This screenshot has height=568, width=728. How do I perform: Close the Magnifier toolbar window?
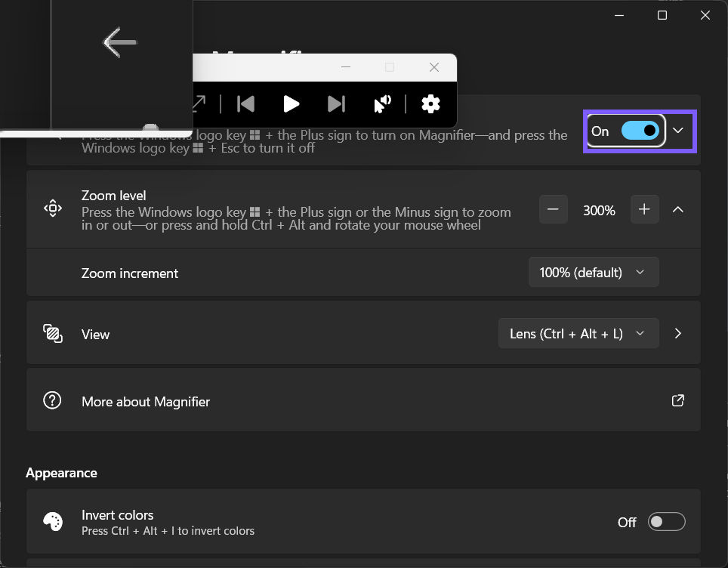pos(434,67)
